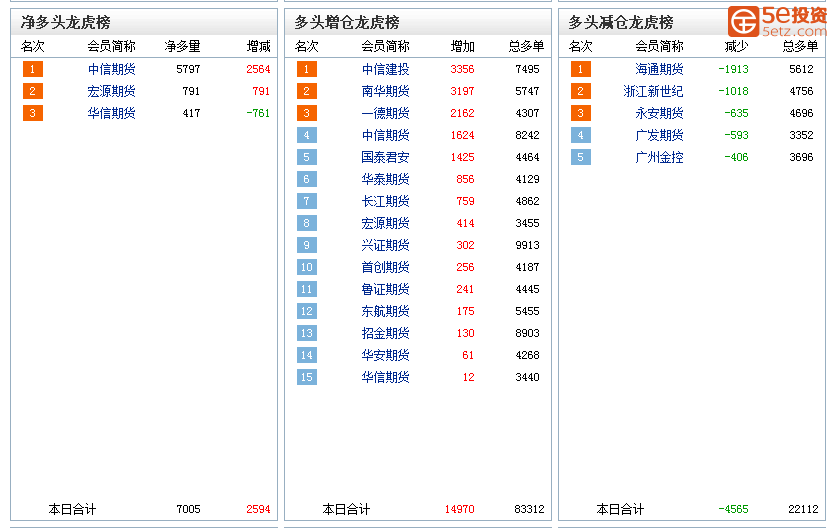The image size is (835, 528).
Task: Click rank 7 badge beside 长江期货
Action: pyautogui.click(x=307, y=201)
